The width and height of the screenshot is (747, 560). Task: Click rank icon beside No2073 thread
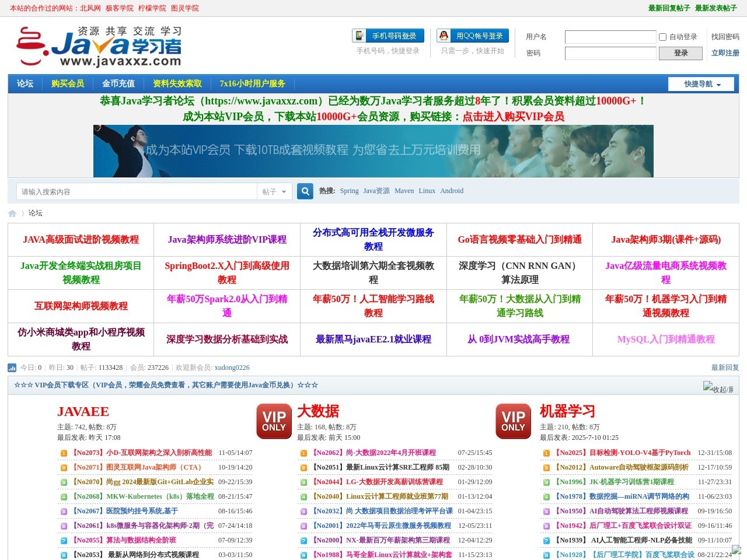coord(64,453)
